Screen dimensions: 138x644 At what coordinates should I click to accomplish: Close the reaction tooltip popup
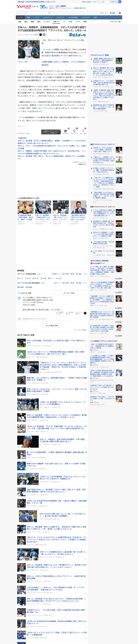pyautogui.click(x=60, y=131)
